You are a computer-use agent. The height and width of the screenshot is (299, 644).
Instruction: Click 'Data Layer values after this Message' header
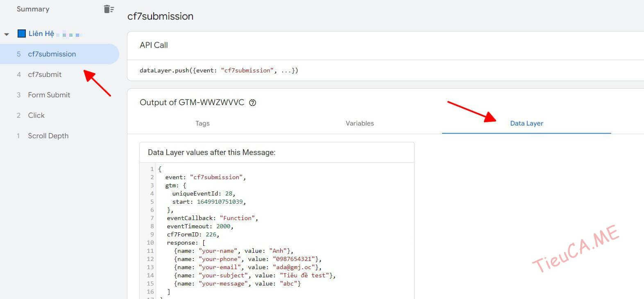tap(211, 152)
